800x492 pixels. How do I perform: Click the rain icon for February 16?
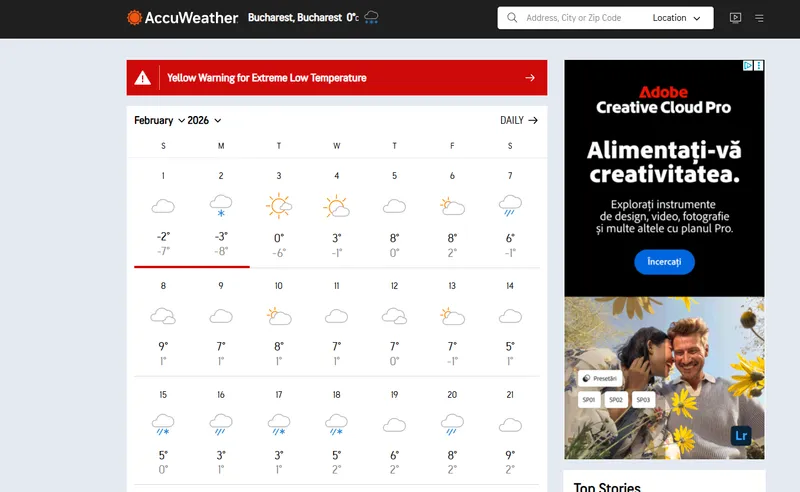pyautogui.click(x=221, y=425)
